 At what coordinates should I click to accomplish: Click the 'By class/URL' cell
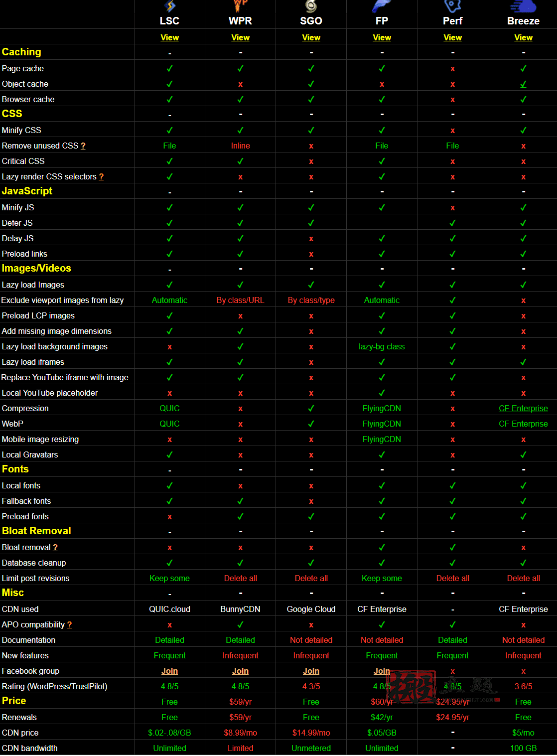point(241,300)
